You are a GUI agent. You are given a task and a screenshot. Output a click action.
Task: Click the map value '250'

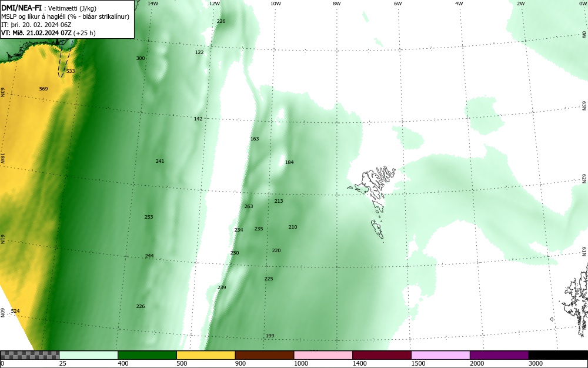[235, 253]
